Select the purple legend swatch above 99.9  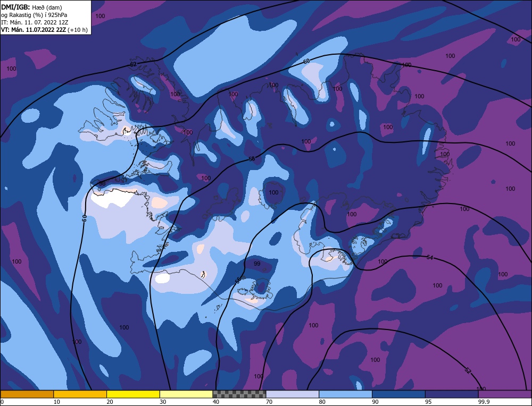pyautogui.click(x=505, y=394)
